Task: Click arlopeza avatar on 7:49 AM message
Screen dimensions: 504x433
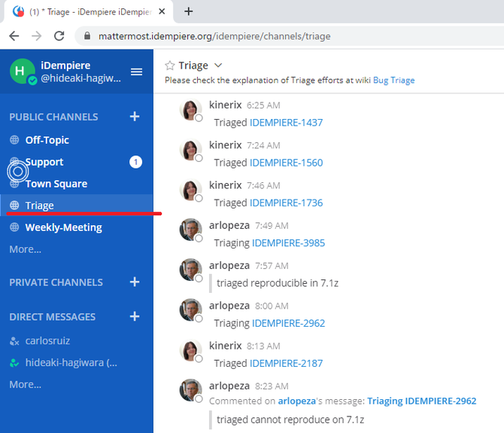Action: (x=190, y=230)
